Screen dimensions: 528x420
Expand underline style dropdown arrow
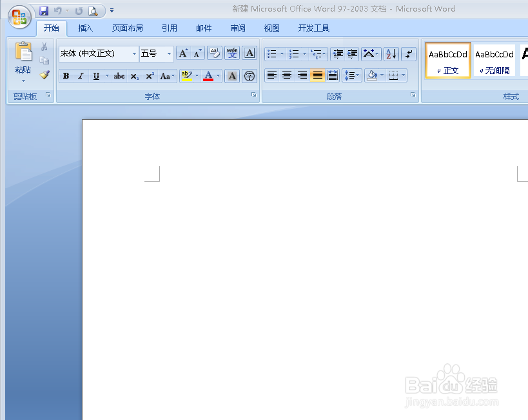[108, 76]
